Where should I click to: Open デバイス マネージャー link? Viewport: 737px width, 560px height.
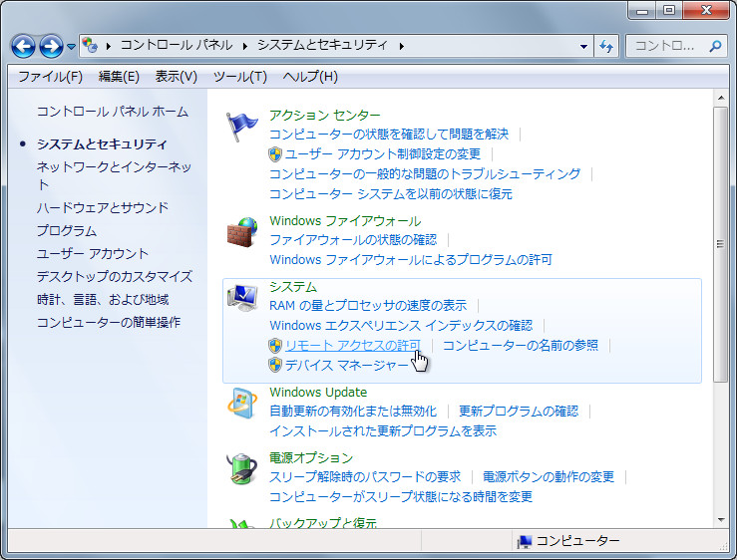347,365
